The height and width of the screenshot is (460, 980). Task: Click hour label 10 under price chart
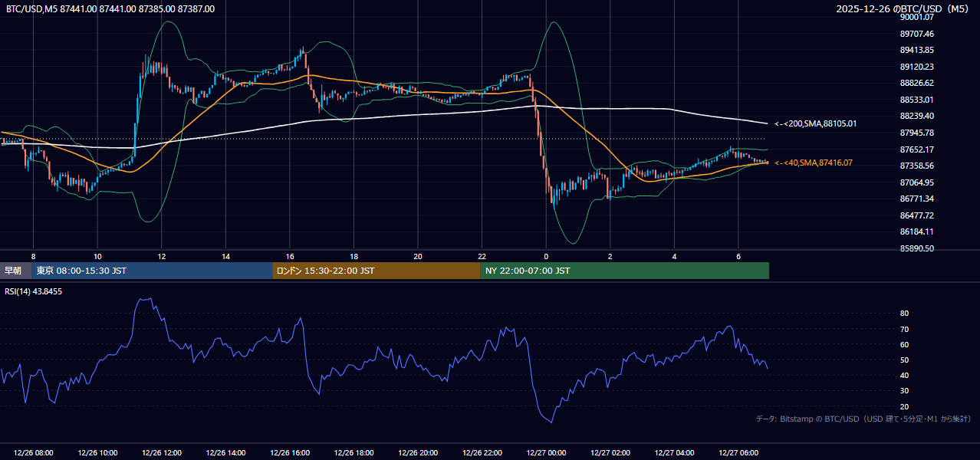pos(97,256)
